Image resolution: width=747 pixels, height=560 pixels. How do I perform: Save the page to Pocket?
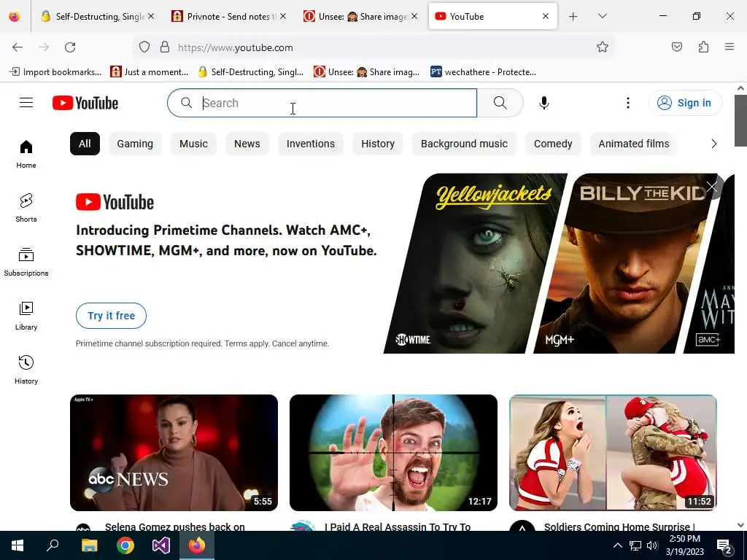click(676, 47)
